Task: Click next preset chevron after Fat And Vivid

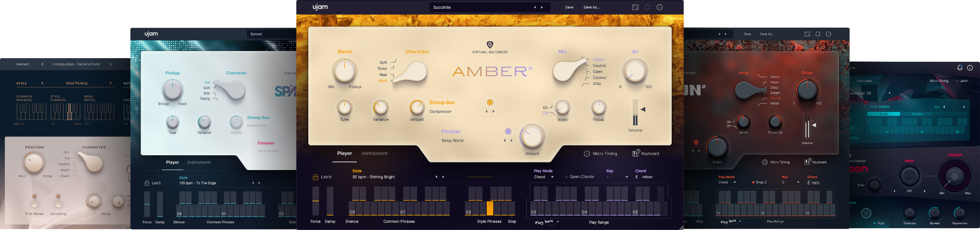Action: (x=111, y=64)
